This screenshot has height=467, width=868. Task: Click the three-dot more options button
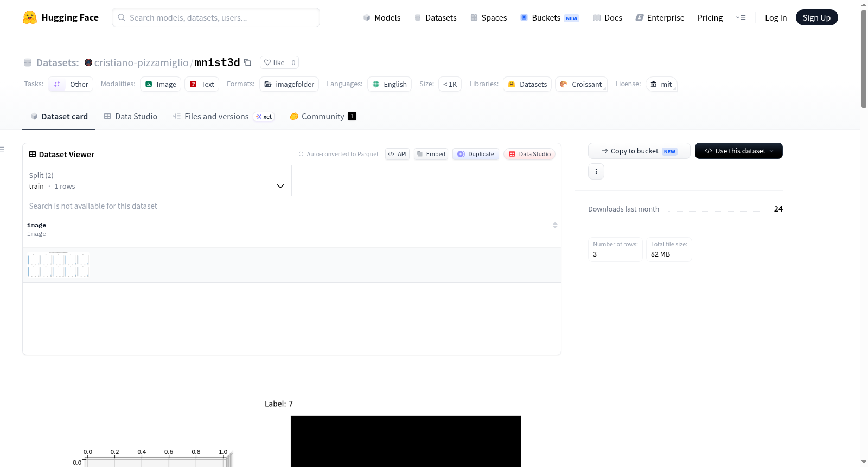pos(596,171)
